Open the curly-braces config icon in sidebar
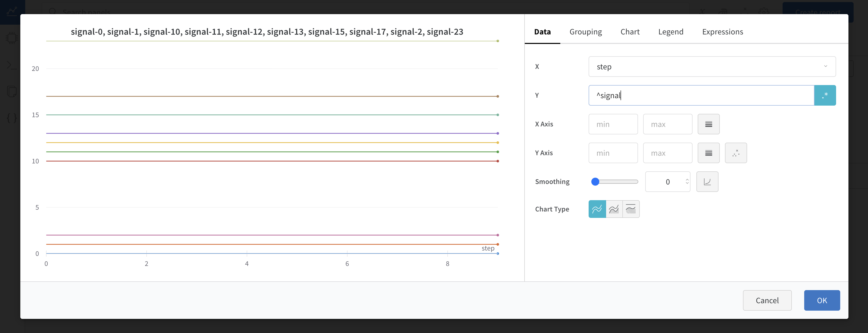Screen dimensions: 868x333 coord(12,118)
